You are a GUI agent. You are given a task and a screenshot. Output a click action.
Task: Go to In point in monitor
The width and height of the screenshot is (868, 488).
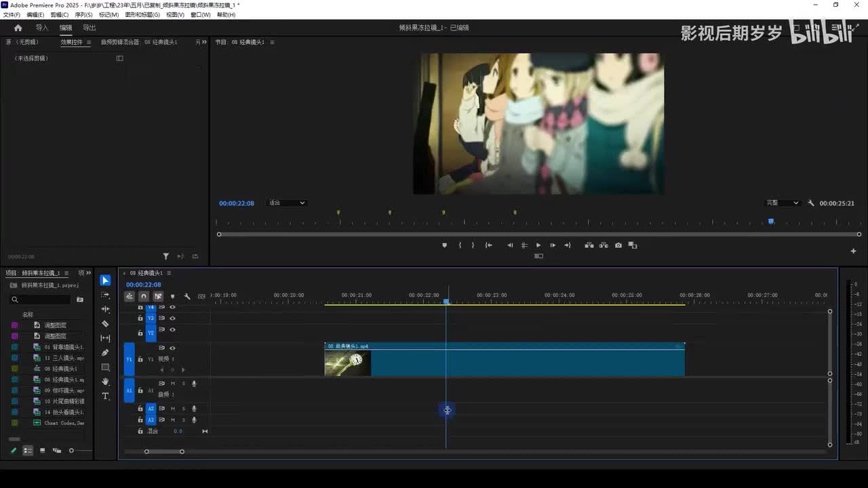(488, 245)
